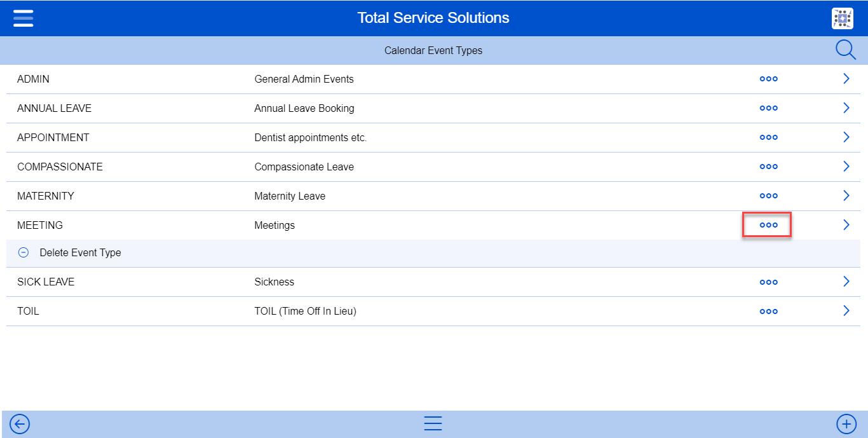
Task: Open more options dots for APPOINTMENT
Action: pos(769,137)
